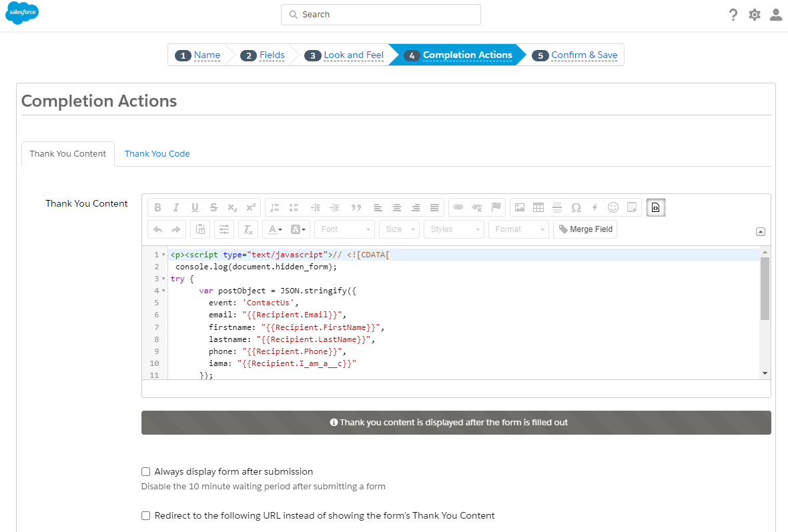Viewport: 788px width, 532px height.
Task: Insert an image using the image icon
Action: 520,207
